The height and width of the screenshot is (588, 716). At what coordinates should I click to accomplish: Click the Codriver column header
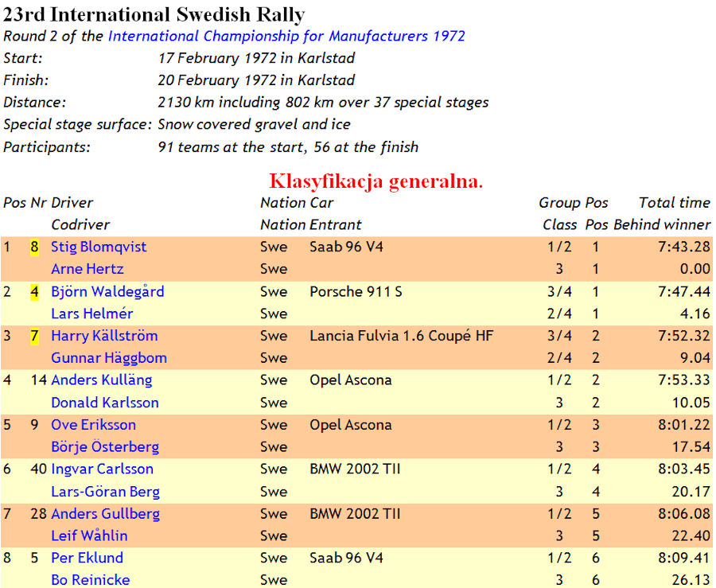[x=80, y=224]
